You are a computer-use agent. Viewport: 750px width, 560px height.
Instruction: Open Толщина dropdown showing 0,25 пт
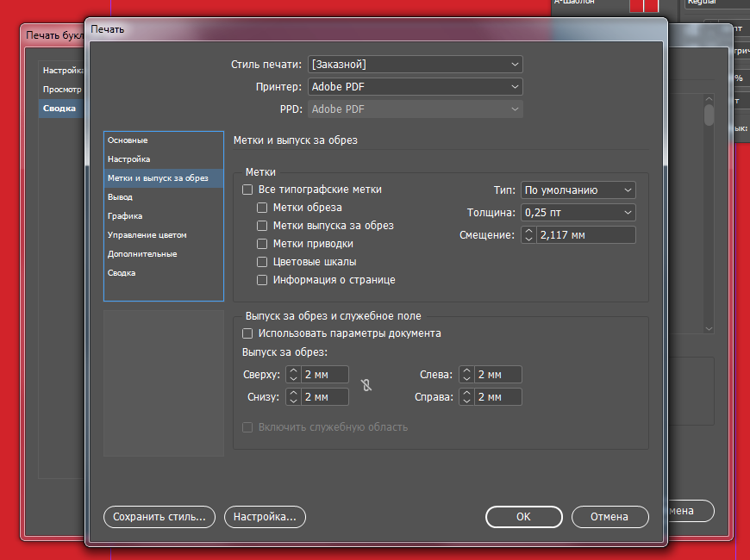point(578,213)
